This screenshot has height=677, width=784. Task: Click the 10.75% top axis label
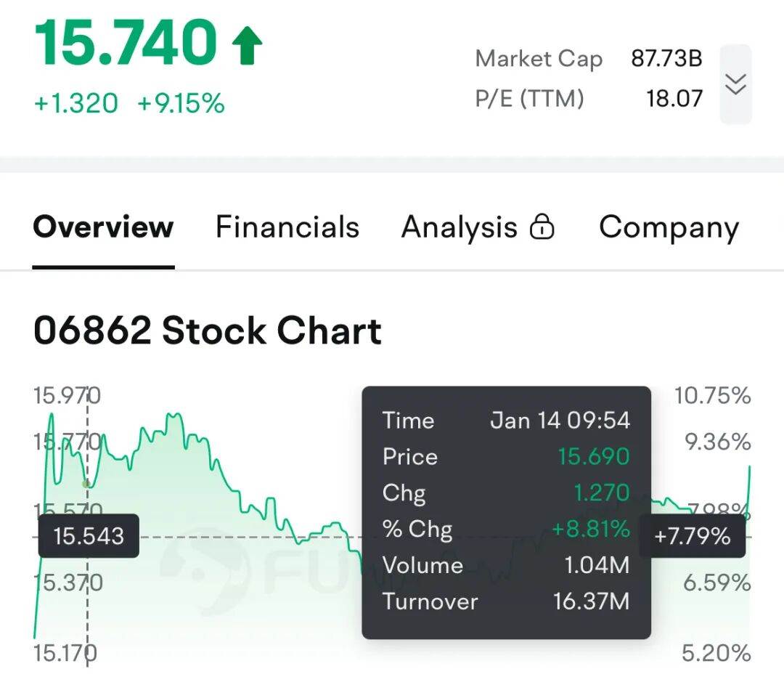pos(712,396)
